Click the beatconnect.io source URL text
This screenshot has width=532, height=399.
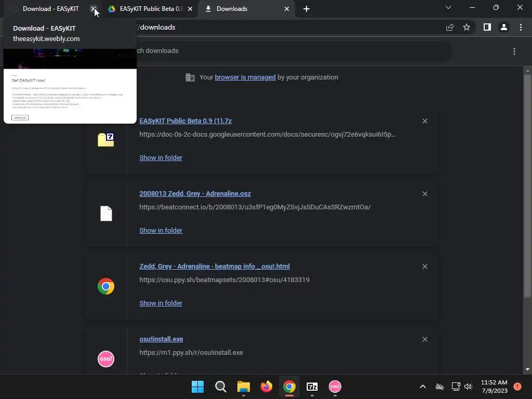click(255, 207)
